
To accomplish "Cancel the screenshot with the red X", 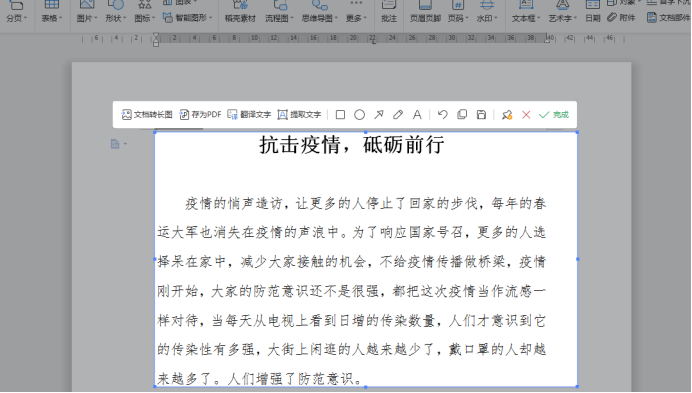I will [x=526, y=115].
